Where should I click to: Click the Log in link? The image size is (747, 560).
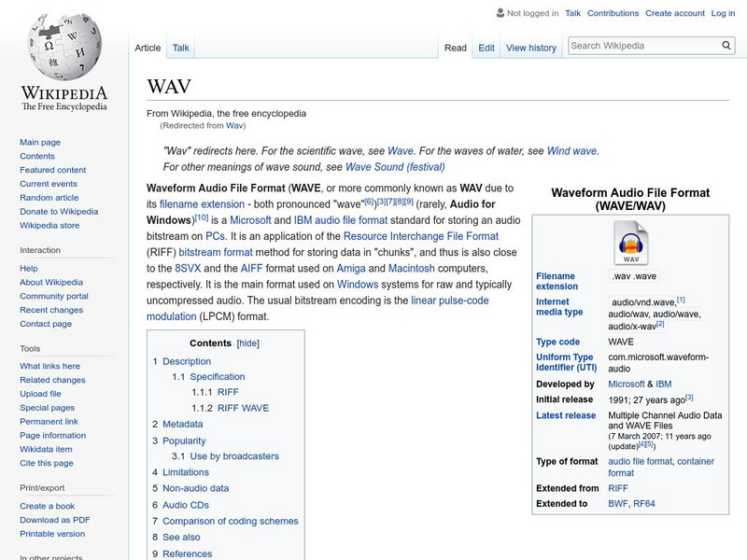pyautogui.click(x=723, y=13)
